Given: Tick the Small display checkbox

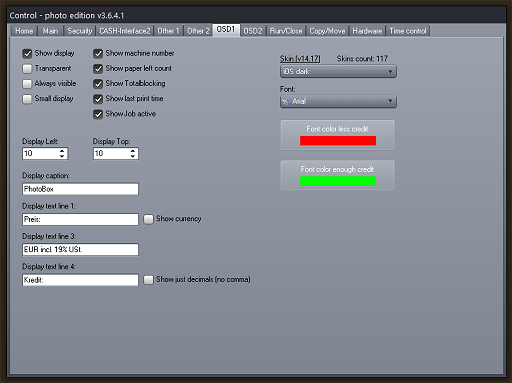Looking at the screenshot, I should 27,99.
